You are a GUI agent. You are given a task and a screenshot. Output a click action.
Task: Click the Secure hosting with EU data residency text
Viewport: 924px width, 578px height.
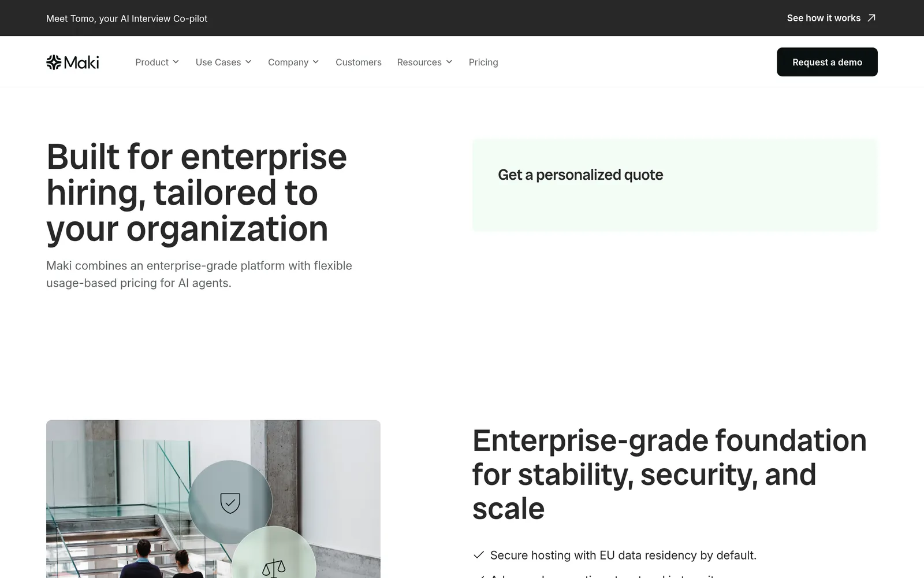[x=623, y=555]
